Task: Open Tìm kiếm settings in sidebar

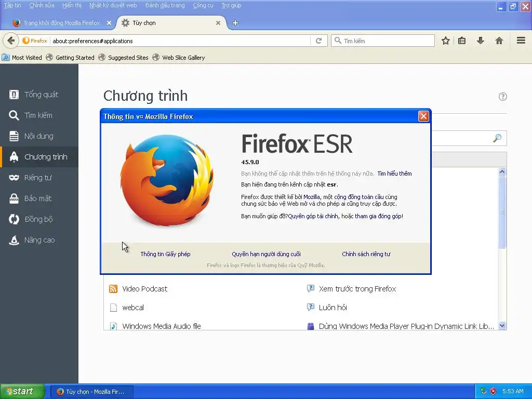Action: 39,115
